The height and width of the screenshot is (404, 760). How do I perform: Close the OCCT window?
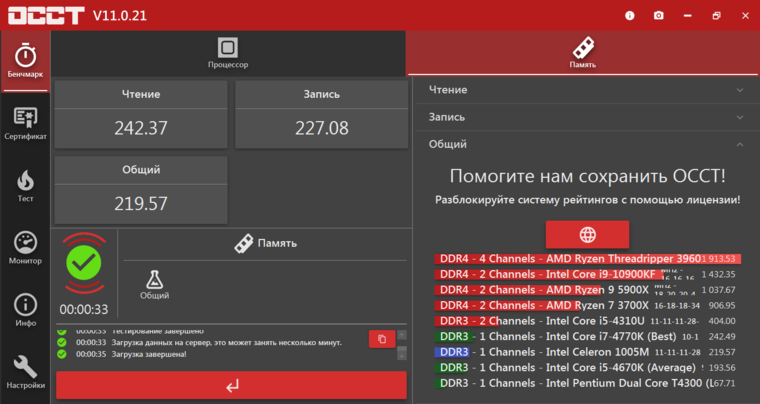tap(745, 16)
